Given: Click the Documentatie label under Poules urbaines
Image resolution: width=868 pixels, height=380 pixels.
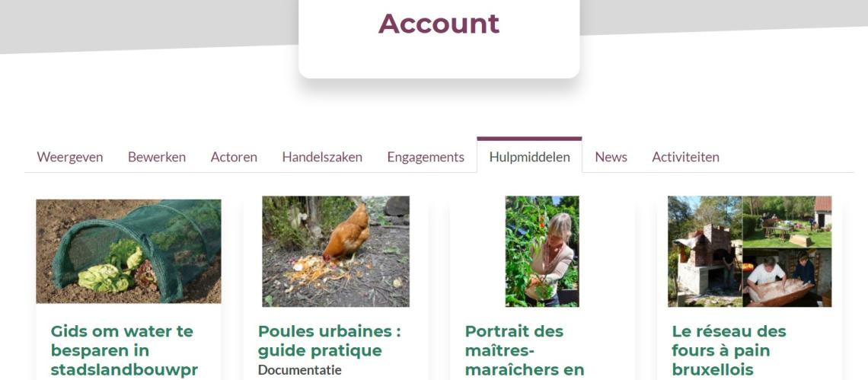Looking at the screenshot, I should coord(299,369).
